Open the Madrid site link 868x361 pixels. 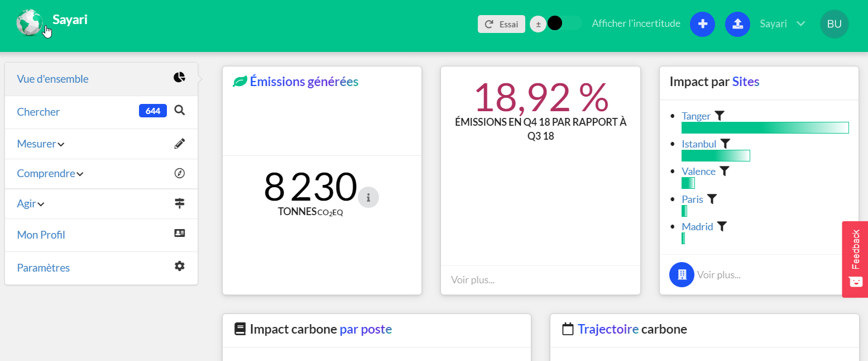click(697, 226)
